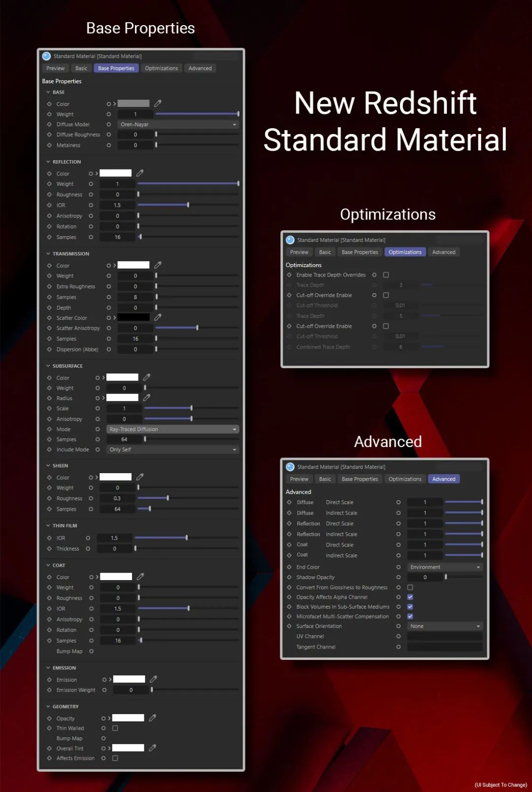Switch to Optimizations tab in Base Properties panel
Image resolution: width=532 pixels, height=792 pixels.
(161, 69)
